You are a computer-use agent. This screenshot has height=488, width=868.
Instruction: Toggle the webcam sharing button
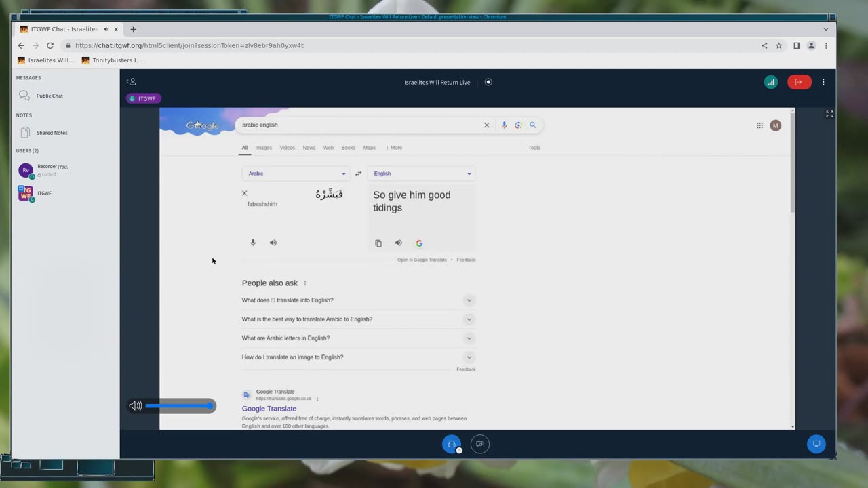tap(480, 444)
